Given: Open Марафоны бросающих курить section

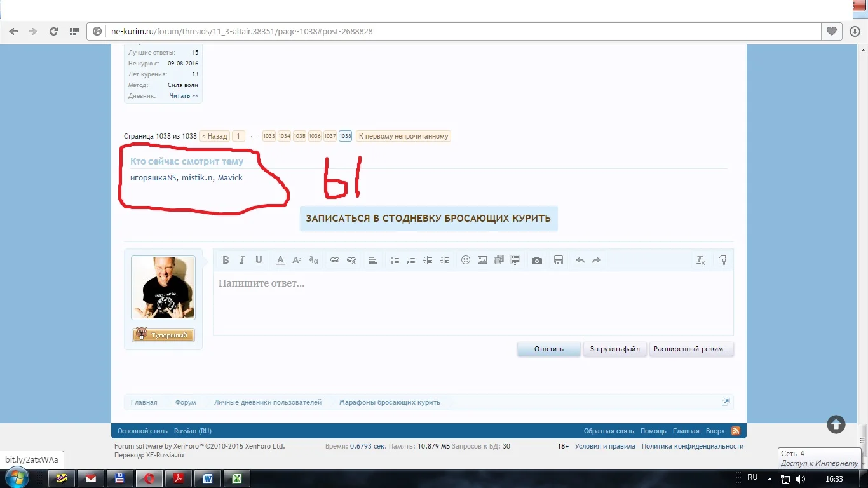Looking at the screenshot, I should point(390,402).
